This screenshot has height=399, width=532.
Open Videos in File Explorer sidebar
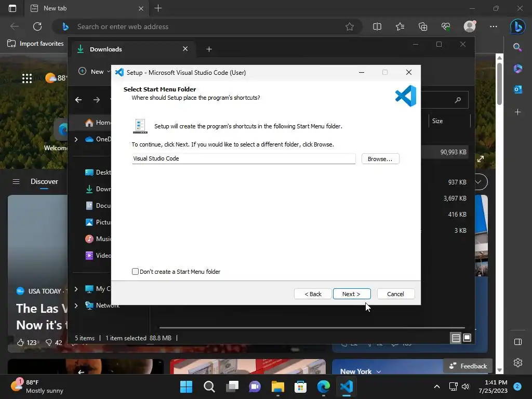(98, 256)
